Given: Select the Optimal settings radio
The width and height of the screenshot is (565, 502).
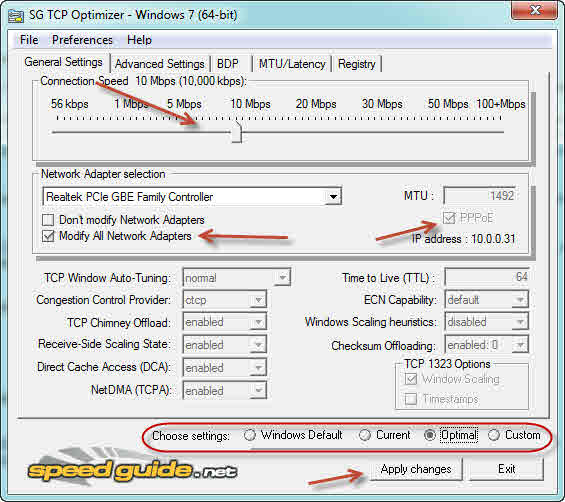Looking at the screenshot, I should [x=430, y=435].
